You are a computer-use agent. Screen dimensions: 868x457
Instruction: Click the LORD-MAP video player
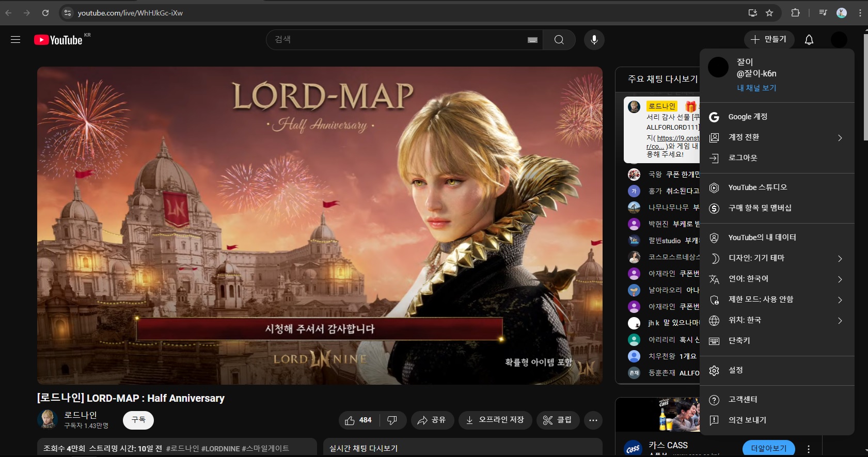coord(320,226)
